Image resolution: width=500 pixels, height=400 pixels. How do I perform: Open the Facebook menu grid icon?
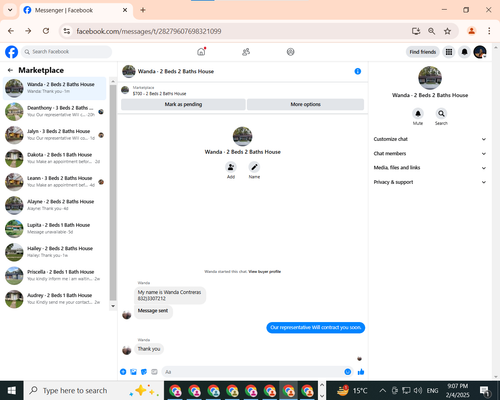click(x=449, y=52)
